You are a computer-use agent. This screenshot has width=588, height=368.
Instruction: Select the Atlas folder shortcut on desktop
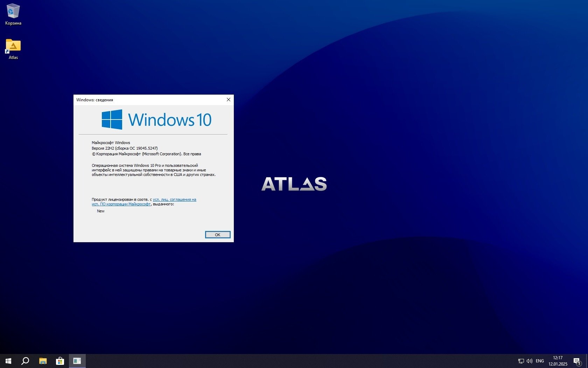(x=13, y=49)
